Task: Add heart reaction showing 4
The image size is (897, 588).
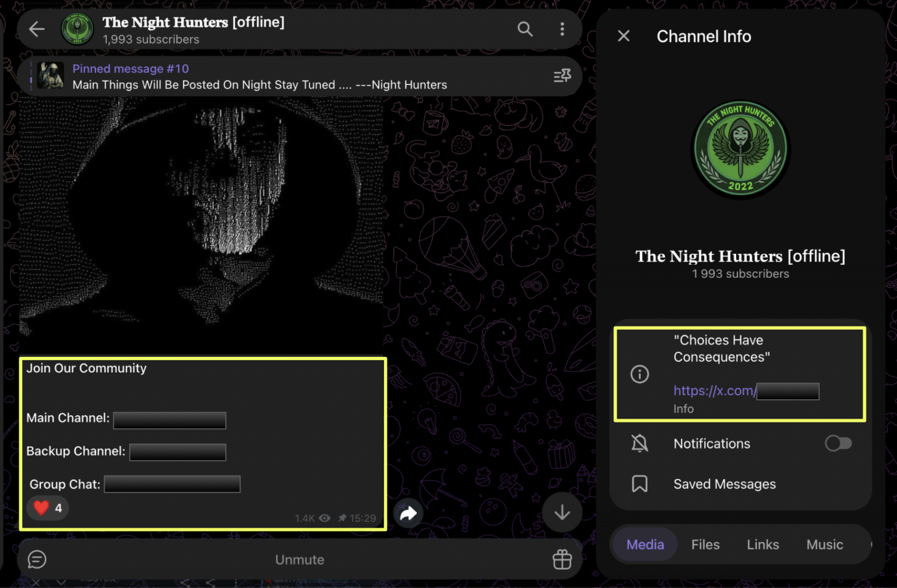Action: pos(48,508)
